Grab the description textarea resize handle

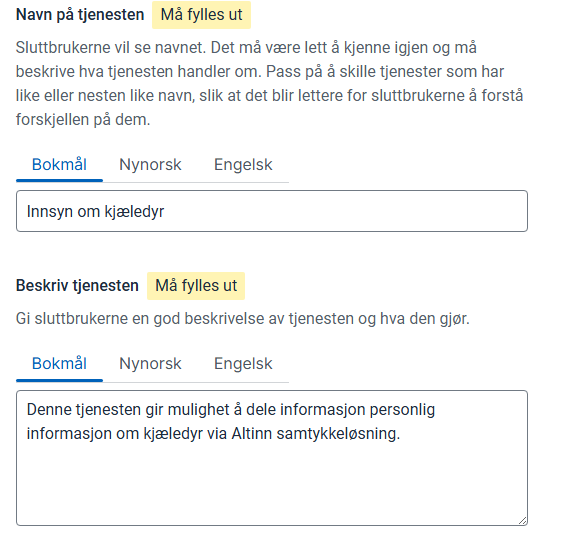click(522, 521)
